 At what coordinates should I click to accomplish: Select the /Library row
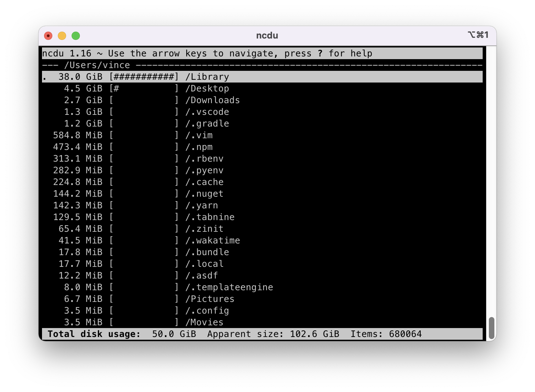pos(262,77)
